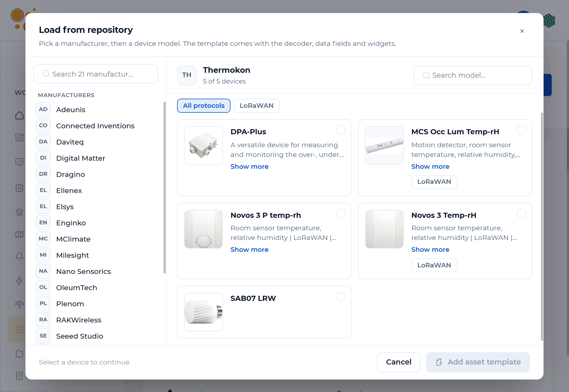The image size is (569, 392).
Task: Click the DA badge next to Daviteq
Action: click(x=43, y=142)
